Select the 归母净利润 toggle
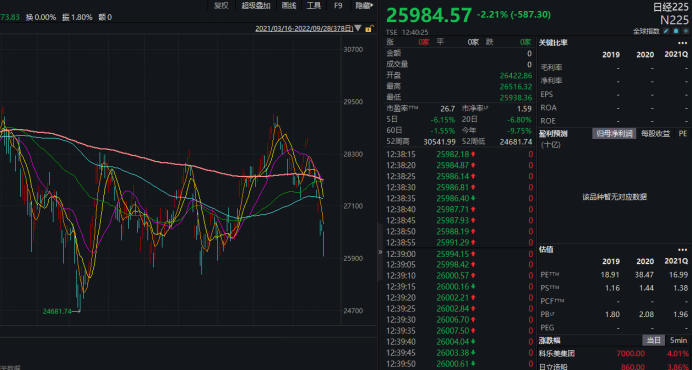Viewport: 693px width, 370px height. [x=614, y=134]
